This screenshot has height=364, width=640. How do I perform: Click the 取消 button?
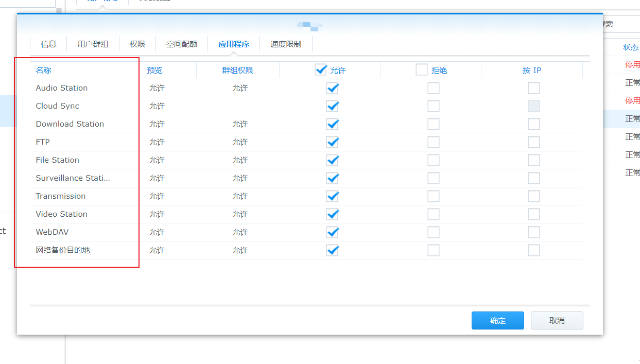pos(557,320)
